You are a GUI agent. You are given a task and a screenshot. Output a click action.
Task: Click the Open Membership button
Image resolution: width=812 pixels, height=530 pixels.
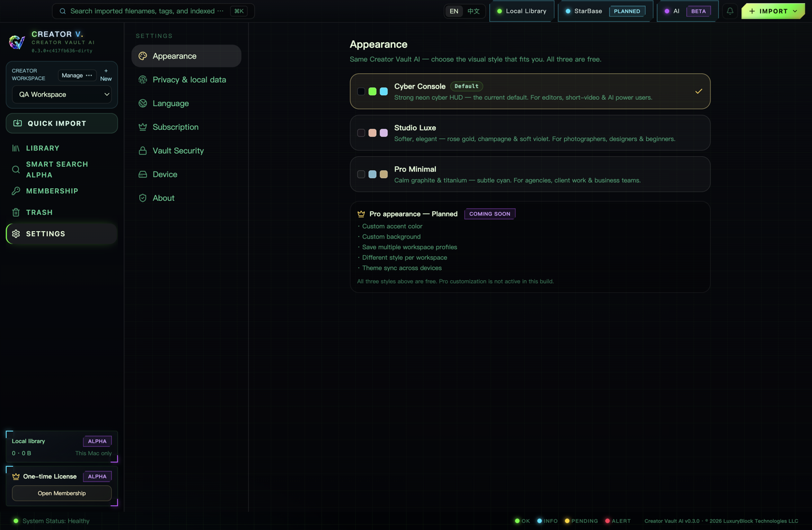pos(62,493)
